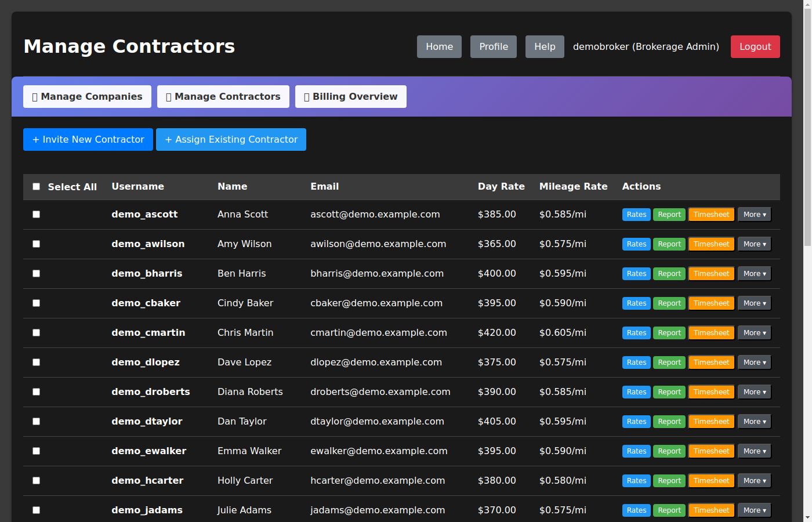
Task: Show More options for Dave Lopez
Action: pos(755,362)
